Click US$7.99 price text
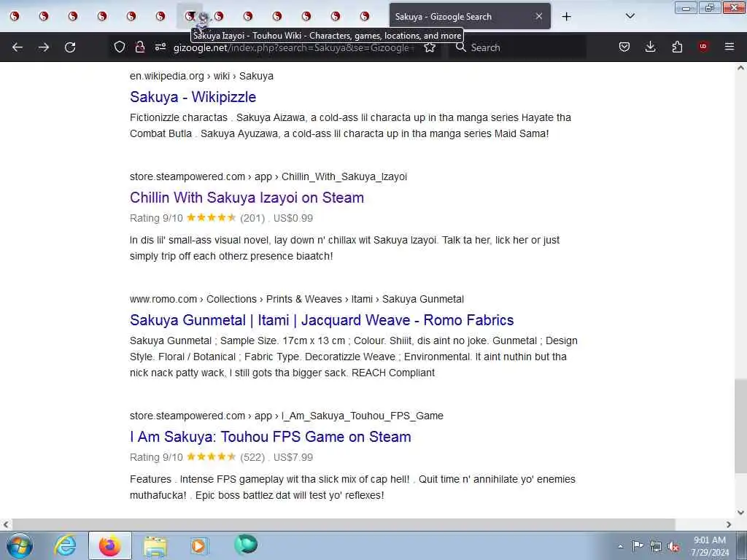 (x=293, y=457)
